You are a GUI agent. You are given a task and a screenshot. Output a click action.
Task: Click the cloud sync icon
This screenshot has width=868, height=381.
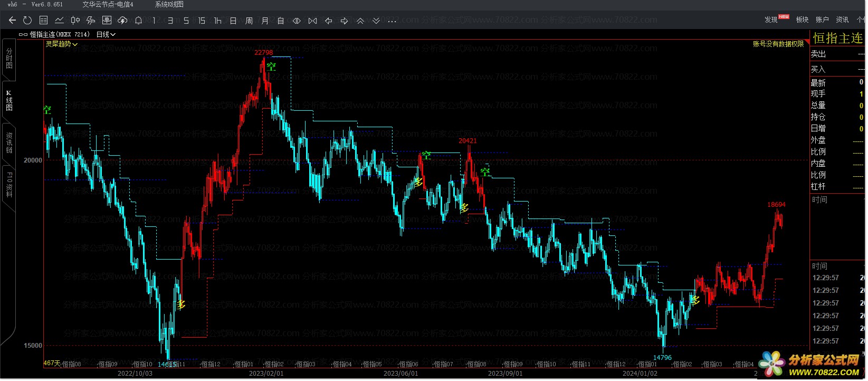click(x=122, y=21)
